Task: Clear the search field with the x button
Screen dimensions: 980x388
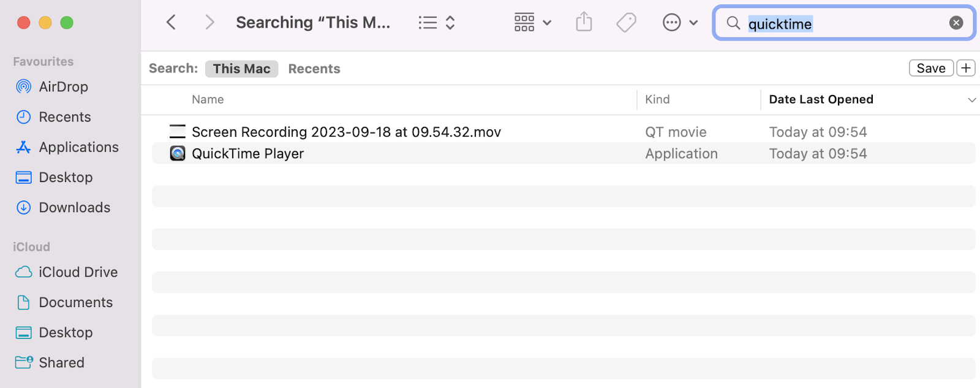Action: [x=956, y=23]
